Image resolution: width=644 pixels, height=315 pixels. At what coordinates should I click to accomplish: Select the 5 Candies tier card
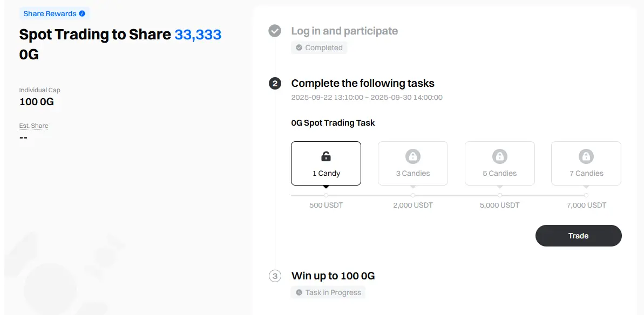pos(499,163)
